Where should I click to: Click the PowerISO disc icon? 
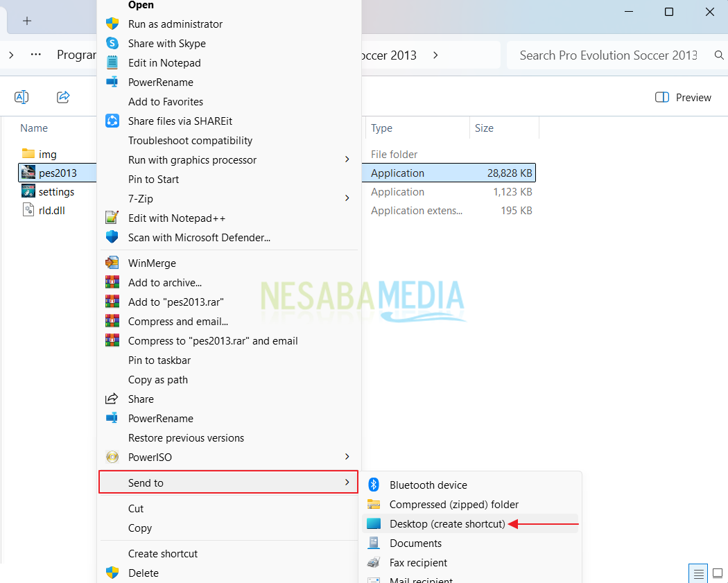112,457
